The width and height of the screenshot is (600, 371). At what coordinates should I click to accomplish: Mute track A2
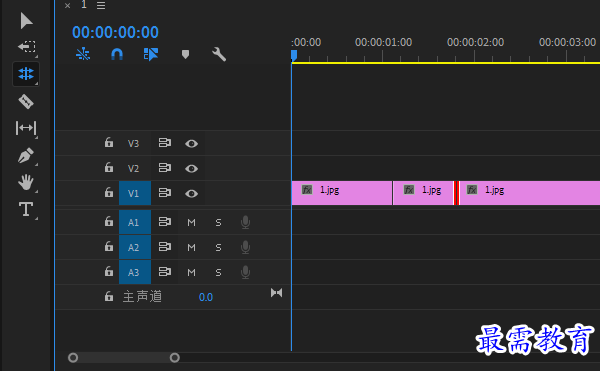[191, 247]
